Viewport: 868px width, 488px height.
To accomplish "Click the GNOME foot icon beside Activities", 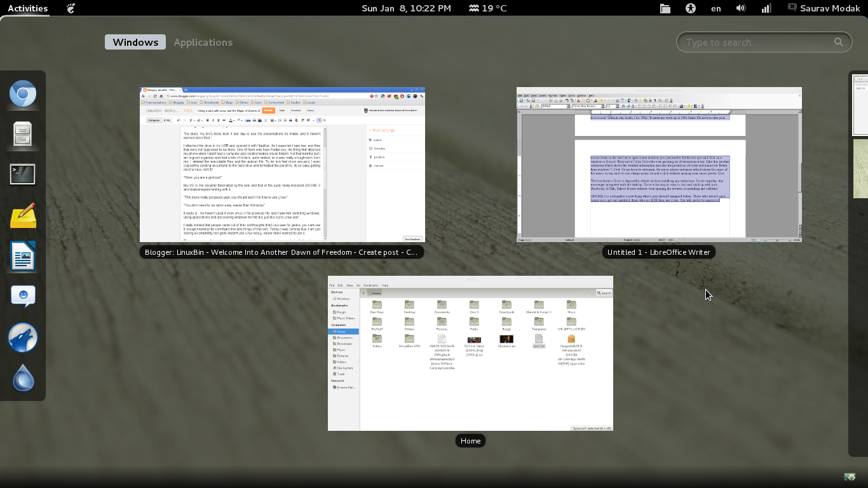I will 71,8.
